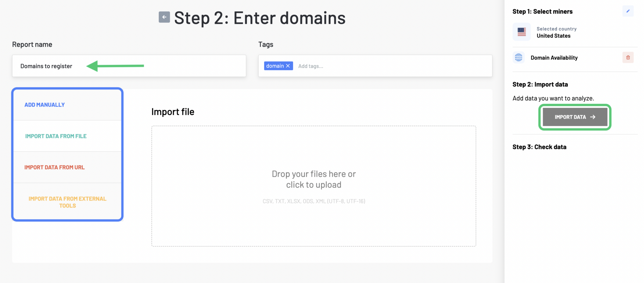644x283 pixels.
Task: Click the Report name input field
Action: (129, 66)
